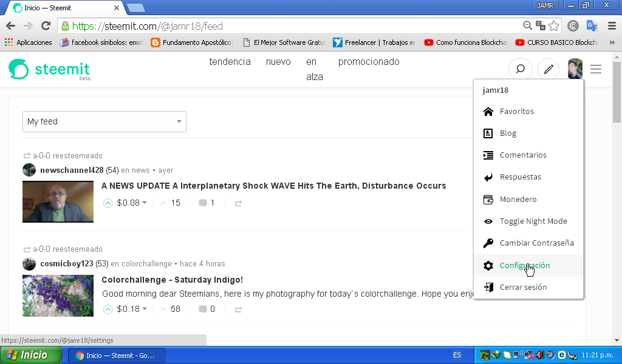Click the pencil icon to write a post
Screen dimensions: 622x364
549,69
